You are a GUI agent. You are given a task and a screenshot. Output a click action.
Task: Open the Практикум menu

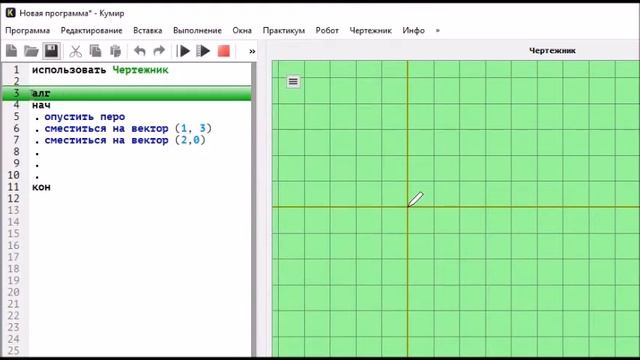point(284,31)
